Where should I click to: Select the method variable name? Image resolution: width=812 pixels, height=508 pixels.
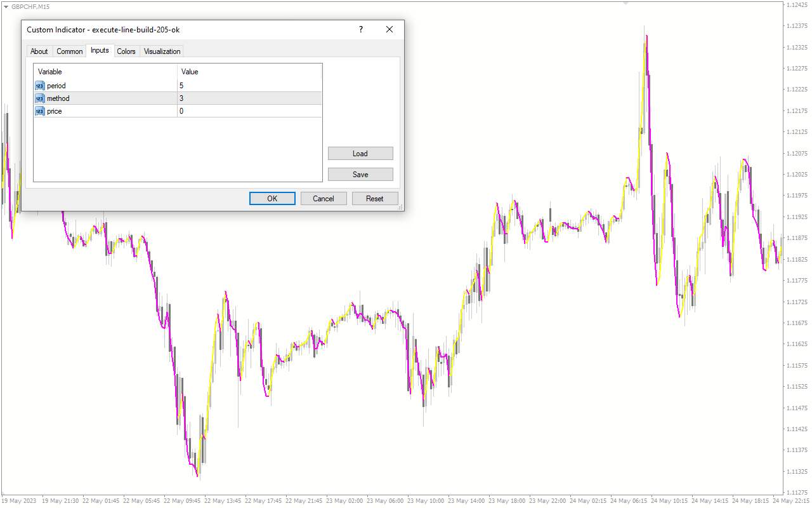click(x=58, y=98)
